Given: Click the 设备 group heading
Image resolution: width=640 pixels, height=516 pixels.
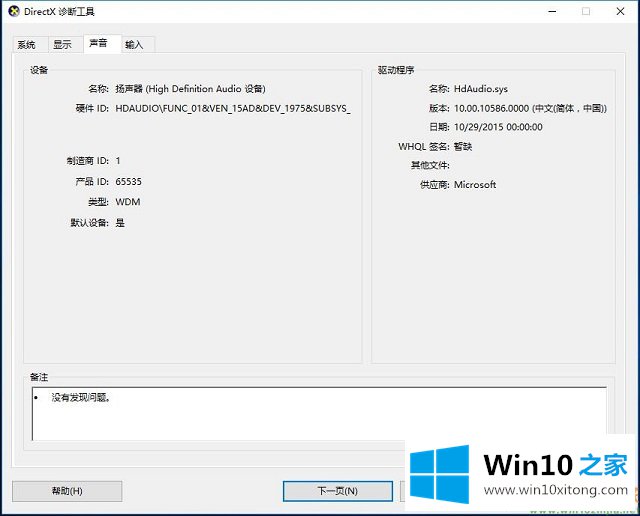Looking at the screenshot, I should pyautogui.click(x=39, y=70).
